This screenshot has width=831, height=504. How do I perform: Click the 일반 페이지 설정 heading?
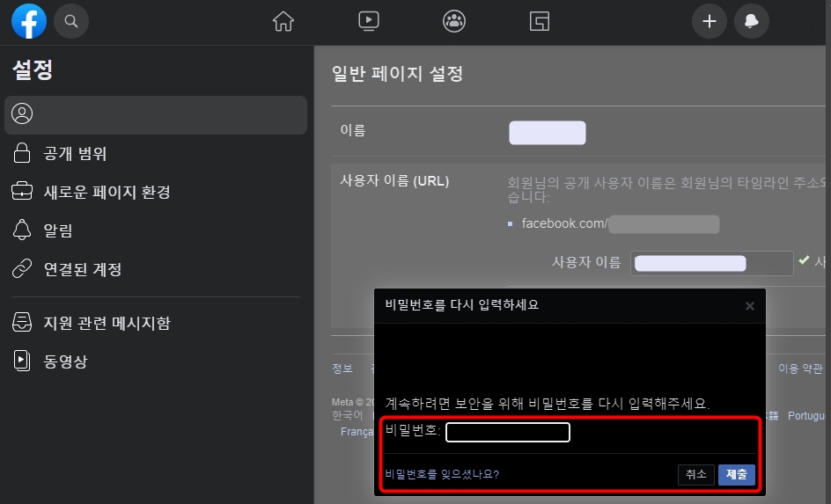[x=398, y=74]
